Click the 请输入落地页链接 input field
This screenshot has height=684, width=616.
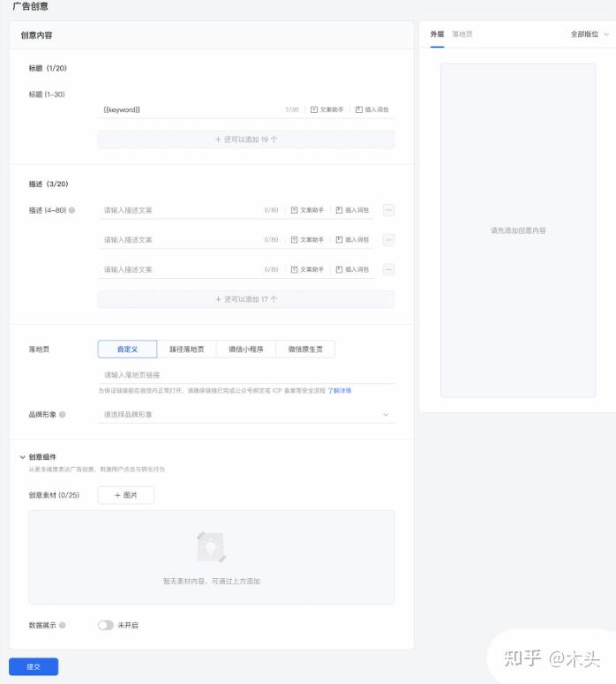245,375
